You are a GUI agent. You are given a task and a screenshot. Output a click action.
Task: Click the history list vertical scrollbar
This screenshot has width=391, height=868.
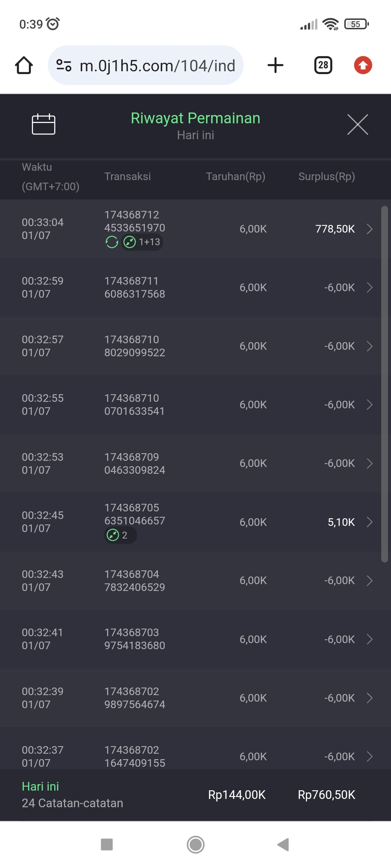(384, 383)
